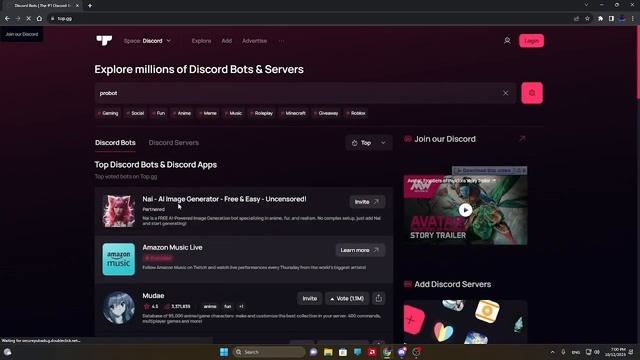Select the Roleplay tag
The height and width of the screenshot is (360, 640).
[x=262, y=113]
